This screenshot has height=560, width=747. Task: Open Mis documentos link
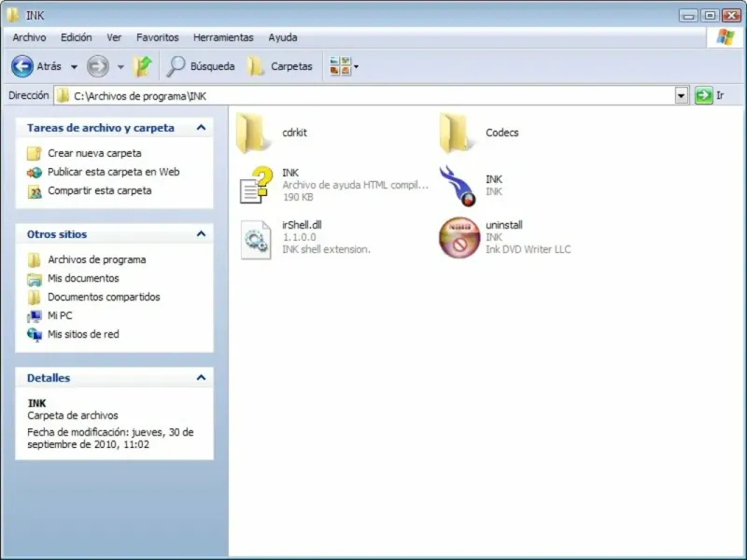83,278
